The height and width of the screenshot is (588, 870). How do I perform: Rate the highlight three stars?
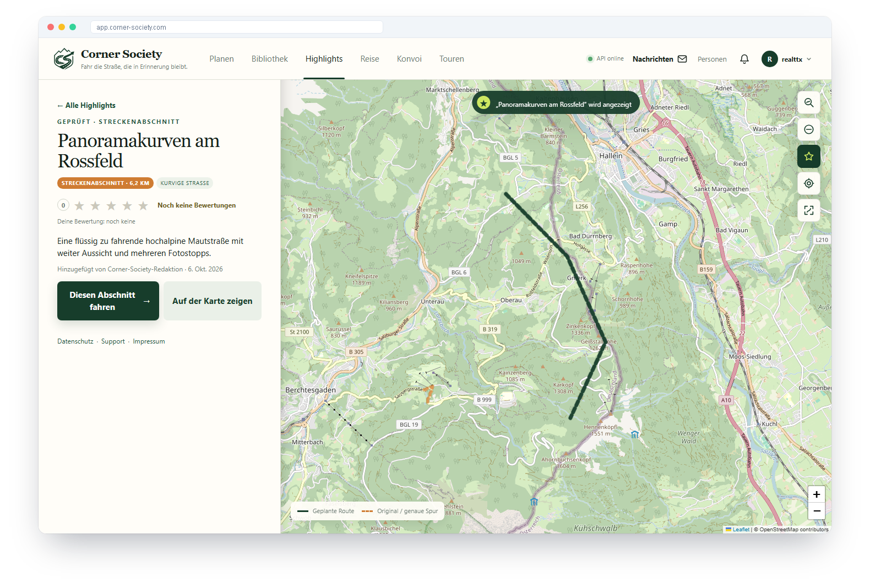point(111,206)
